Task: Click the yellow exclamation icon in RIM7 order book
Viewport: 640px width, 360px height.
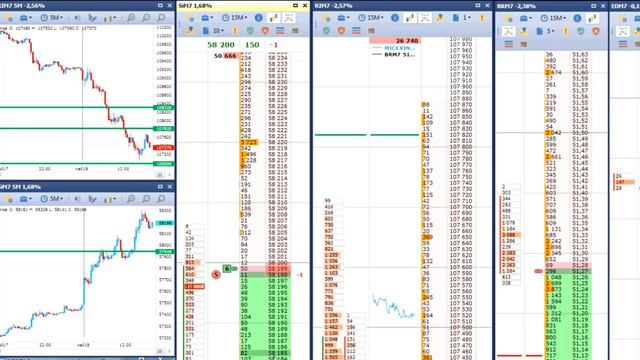Action: [482, 18]
